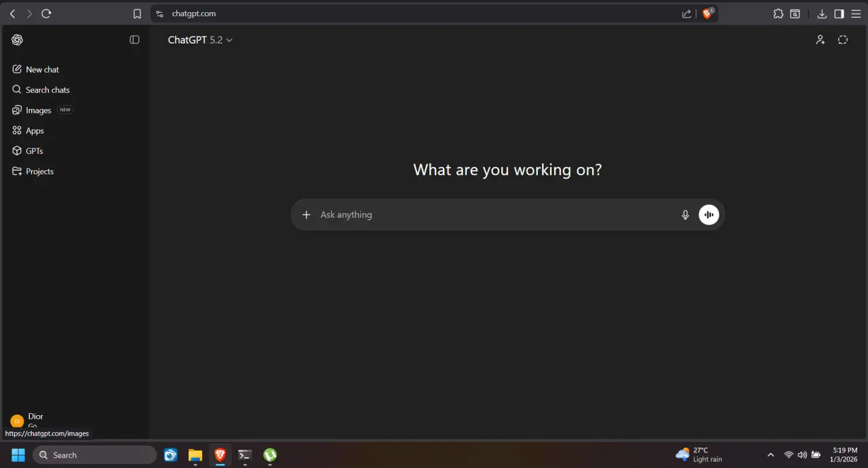The image size is (868, 468).
Task: Open Projects in the sidebar
Action: 75,171
